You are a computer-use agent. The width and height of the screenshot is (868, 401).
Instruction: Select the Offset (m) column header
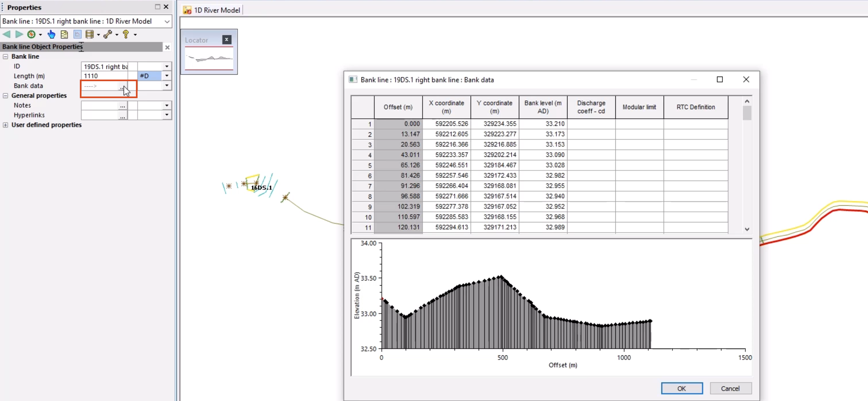coord(398,107)
